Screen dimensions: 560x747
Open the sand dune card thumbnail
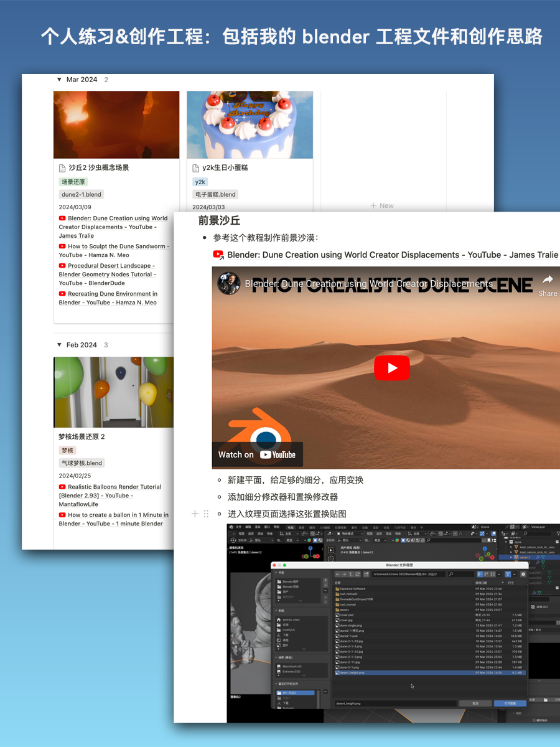click(x=116, y=125)
